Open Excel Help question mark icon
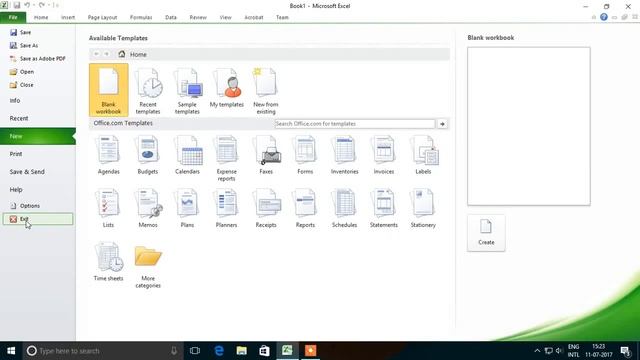This screenshot has width=640, height=360. [604, 17]
